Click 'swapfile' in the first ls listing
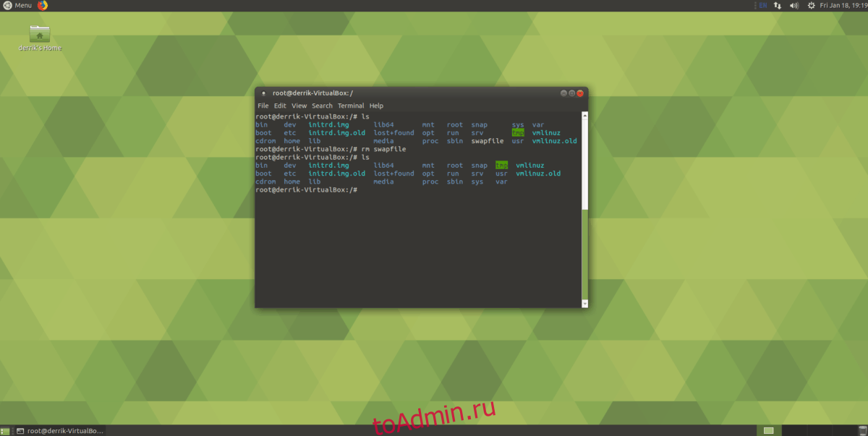The image size is (868, 436). coord(488,141)
